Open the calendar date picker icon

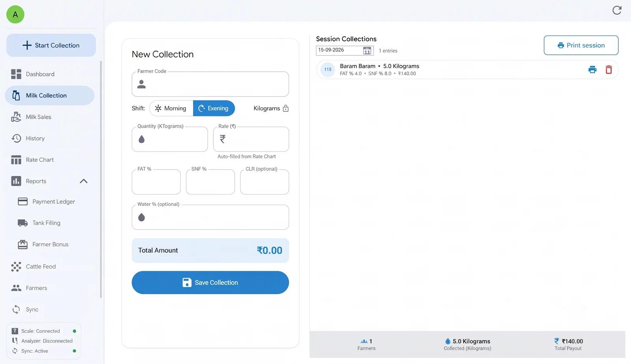point(367,51)
